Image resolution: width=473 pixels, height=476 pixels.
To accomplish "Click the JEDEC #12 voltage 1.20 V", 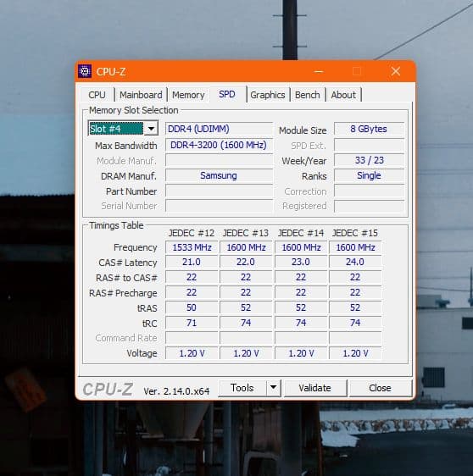I will click(x=192, y=353).
